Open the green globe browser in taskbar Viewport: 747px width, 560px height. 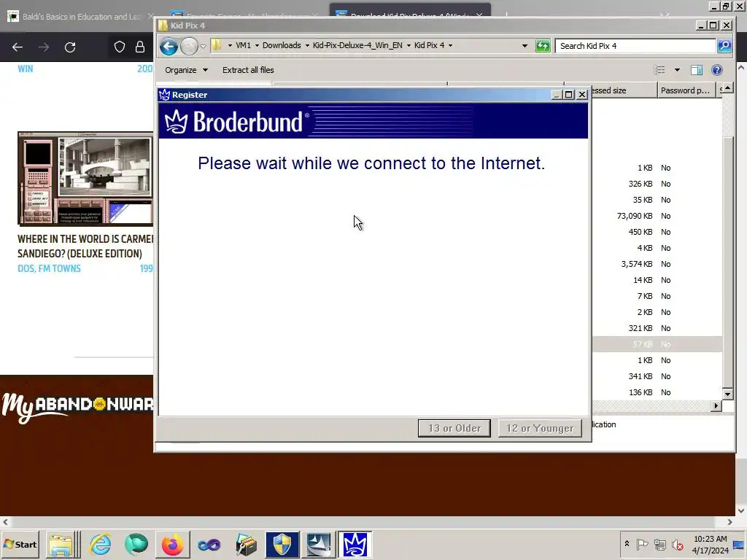coord(136,544)
